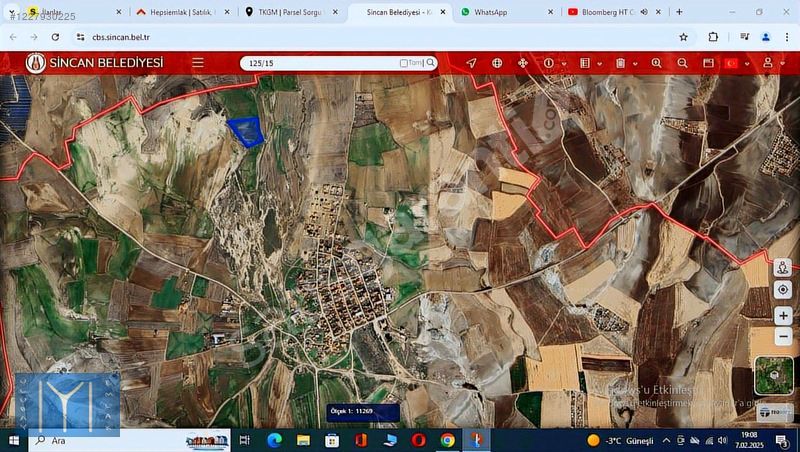Image resolution: width=800 pixels, height=452 pixels.
Task: Click the parcel search input field
Action: (320, 62)
